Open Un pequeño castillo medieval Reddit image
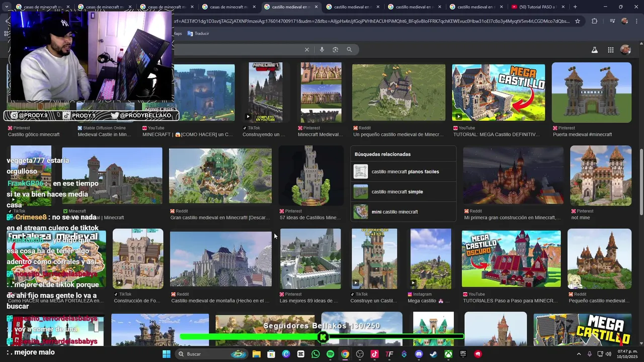The image size is (644, 362). [398, 93]
